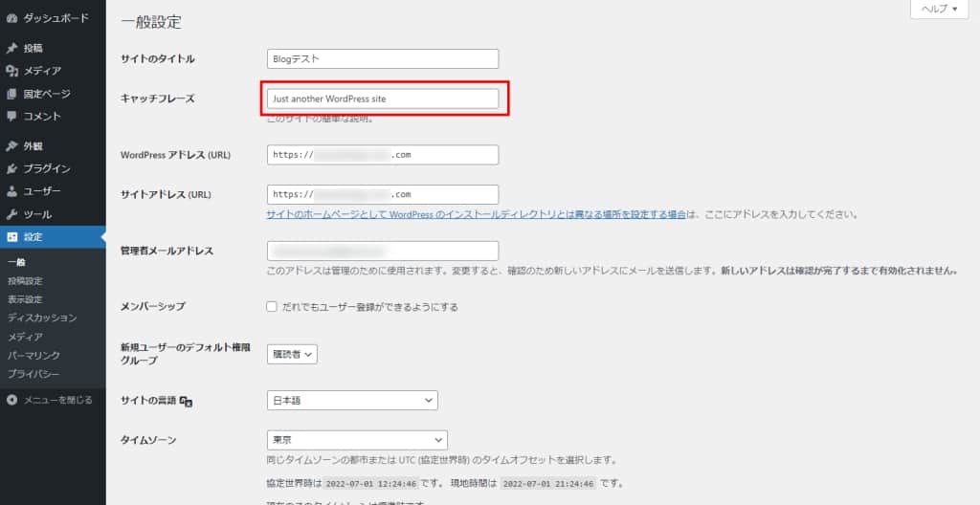Screen dimensions: 980x505
Task: Open the 購読者 default role dropdown
Action: point(292,354)
